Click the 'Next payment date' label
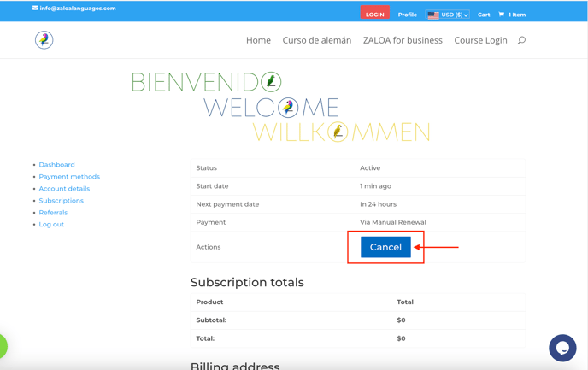The image size is (588, 370). point(227,204)
